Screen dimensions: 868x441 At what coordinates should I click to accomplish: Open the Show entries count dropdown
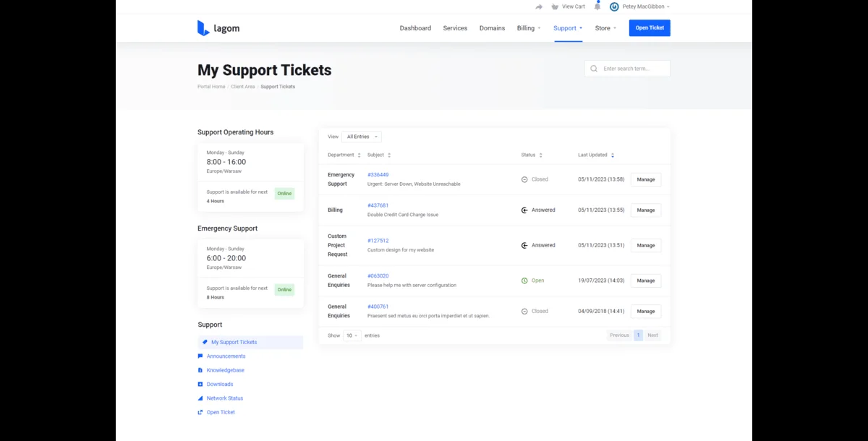352,335
